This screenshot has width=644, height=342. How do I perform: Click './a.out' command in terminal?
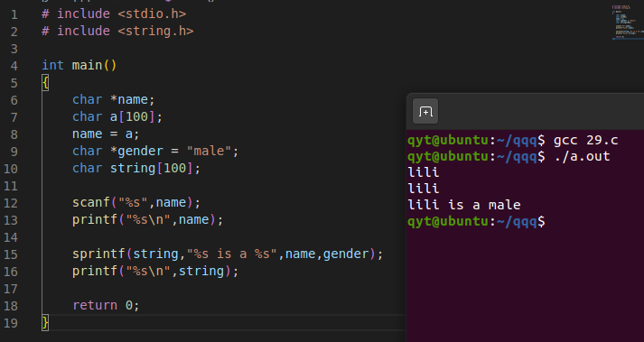[x=582, y=156]
